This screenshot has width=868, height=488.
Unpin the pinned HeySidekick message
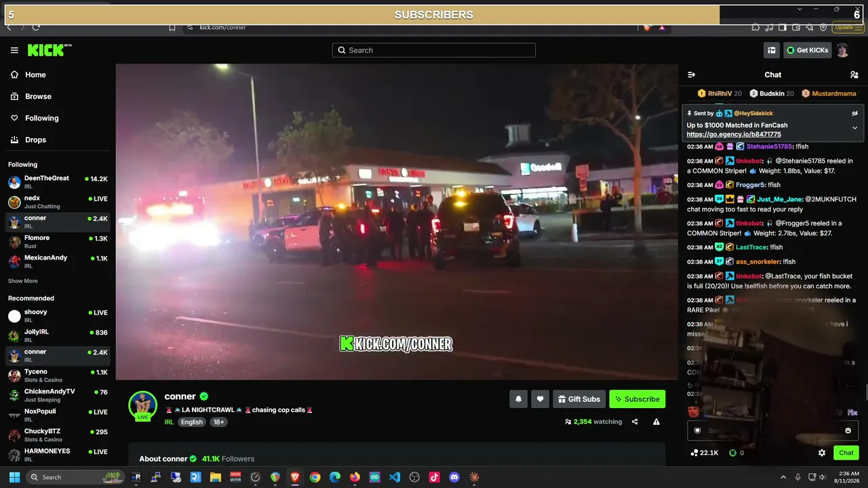pos(855,113)
